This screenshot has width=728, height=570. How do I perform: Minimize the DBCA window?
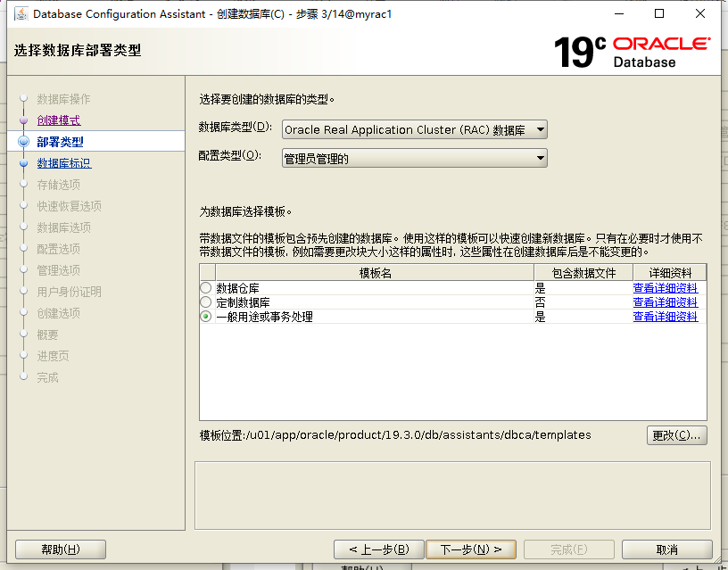(619, 14)
